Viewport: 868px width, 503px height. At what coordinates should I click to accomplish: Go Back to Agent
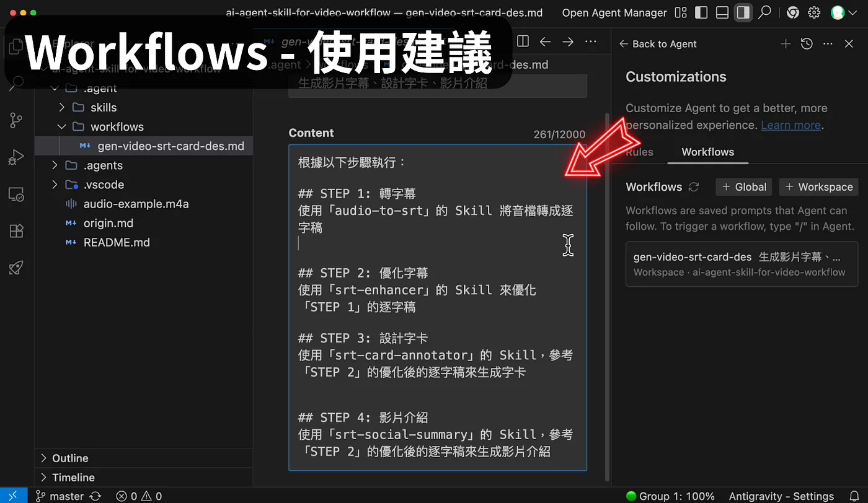(658, 44)
